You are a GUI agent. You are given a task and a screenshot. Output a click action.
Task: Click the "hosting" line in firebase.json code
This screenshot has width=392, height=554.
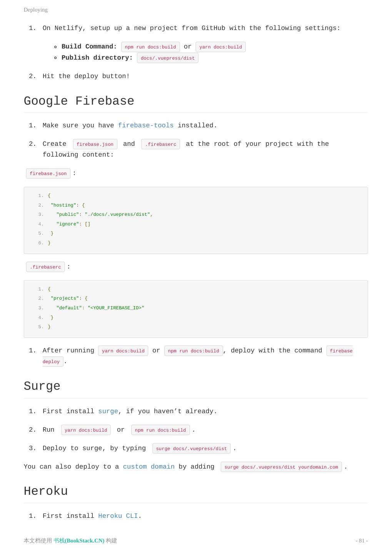coord(68,205)
